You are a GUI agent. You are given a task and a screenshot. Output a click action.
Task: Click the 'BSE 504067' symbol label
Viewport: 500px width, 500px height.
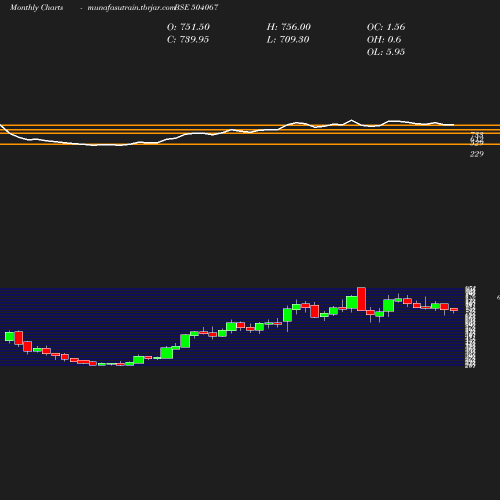pyautogui.click(x=197, y=7)
